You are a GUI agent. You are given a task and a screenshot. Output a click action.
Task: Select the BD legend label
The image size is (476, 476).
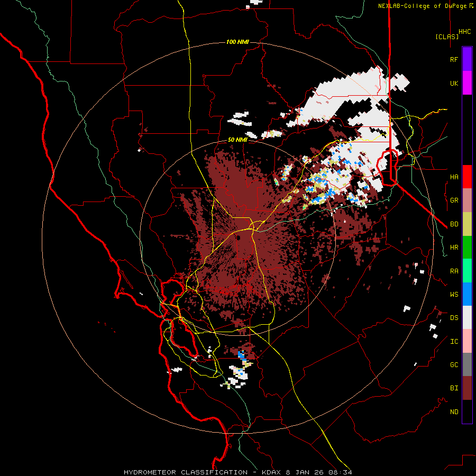pyautogui.click(x=454, y=224)
